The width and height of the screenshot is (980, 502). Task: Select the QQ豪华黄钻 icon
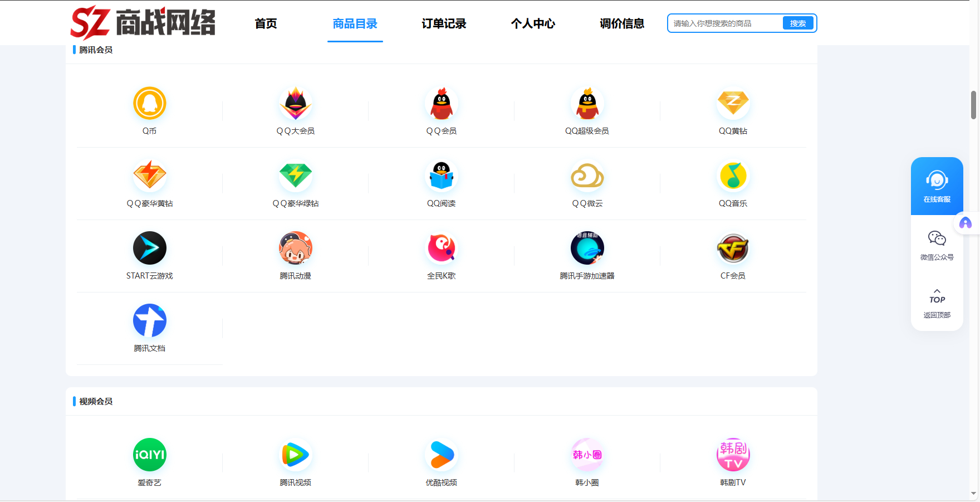150,176
